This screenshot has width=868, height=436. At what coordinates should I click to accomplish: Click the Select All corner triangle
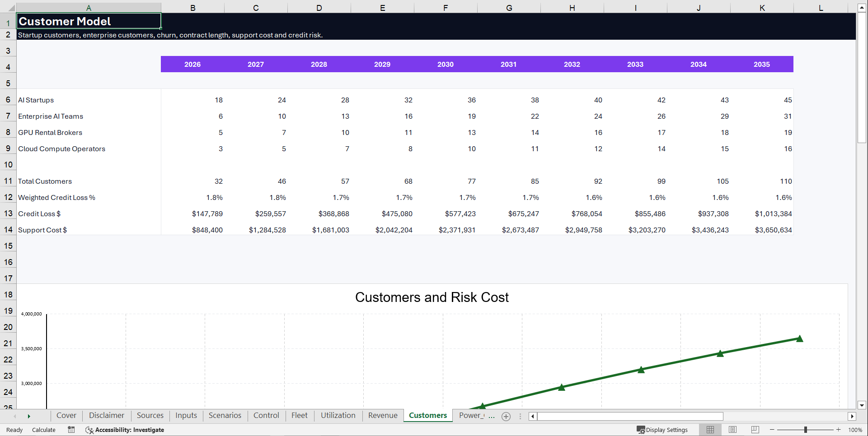point(11,8)
